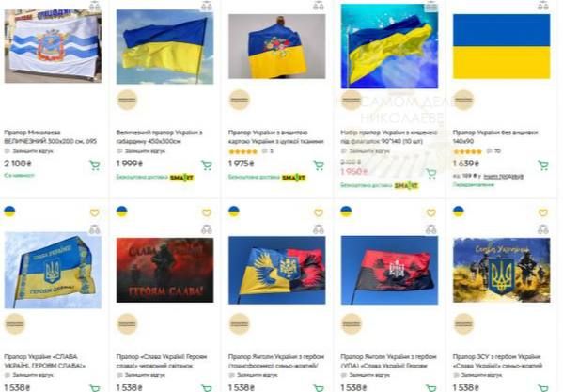Click cart icon next to the 1 975₴ price
The image size is (563, 392).
click(319, 165)
